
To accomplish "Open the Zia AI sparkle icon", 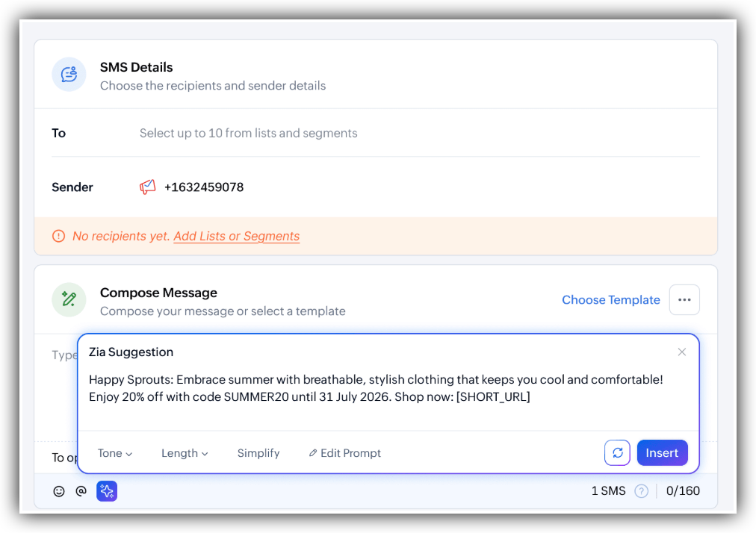I will (107, 491).
